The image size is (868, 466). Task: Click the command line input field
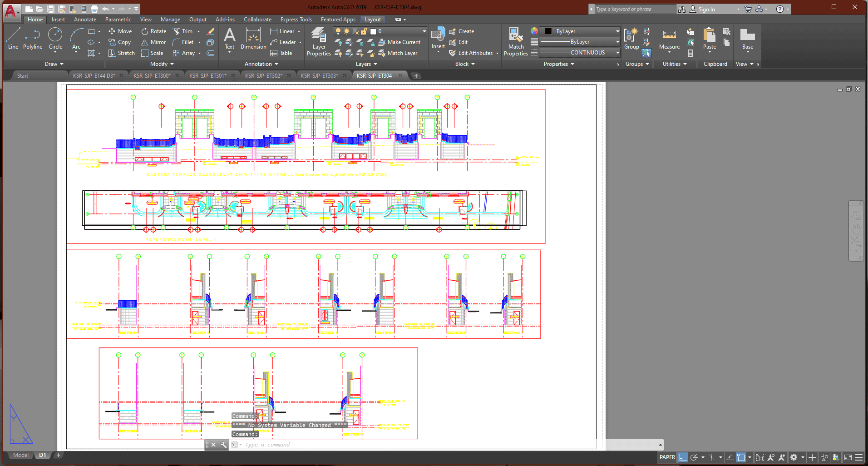point(409,445)
